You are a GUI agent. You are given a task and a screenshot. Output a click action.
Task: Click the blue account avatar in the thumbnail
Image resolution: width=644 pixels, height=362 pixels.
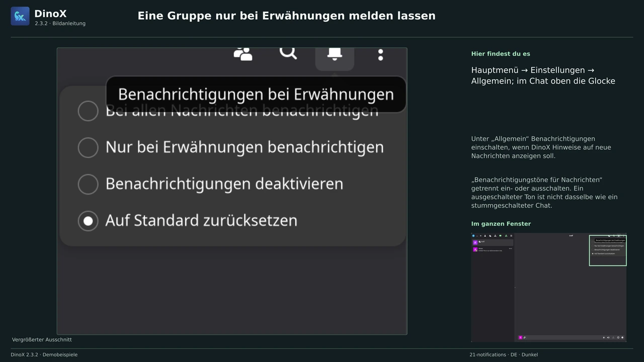(x=473, y=236)
